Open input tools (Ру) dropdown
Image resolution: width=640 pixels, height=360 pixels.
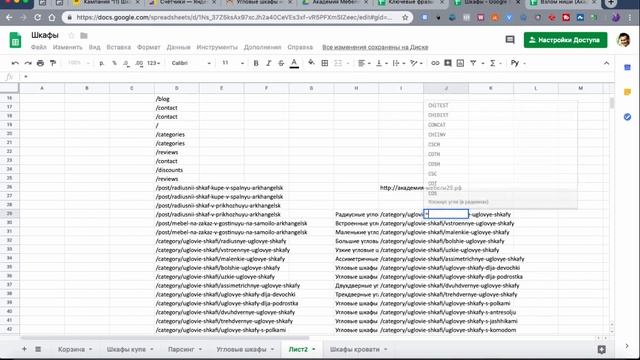click(x=518, y=63)
